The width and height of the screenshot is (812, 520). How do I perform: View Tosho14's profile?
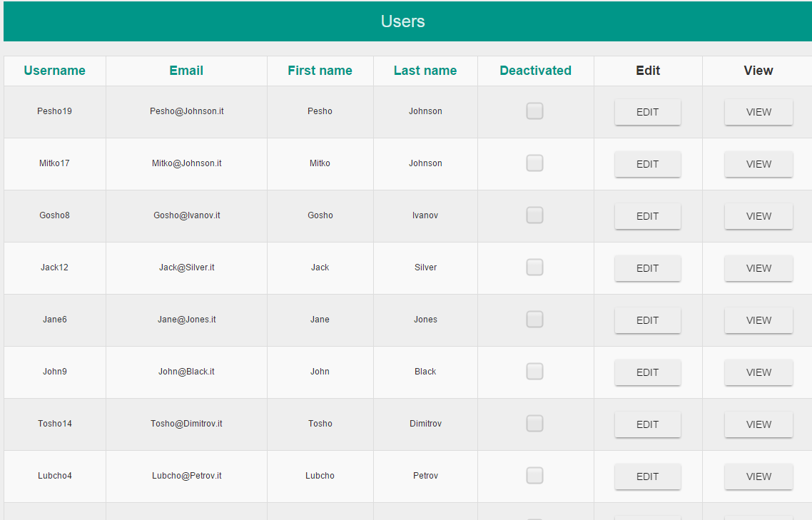pyautogui.click(x=758, y=424)
